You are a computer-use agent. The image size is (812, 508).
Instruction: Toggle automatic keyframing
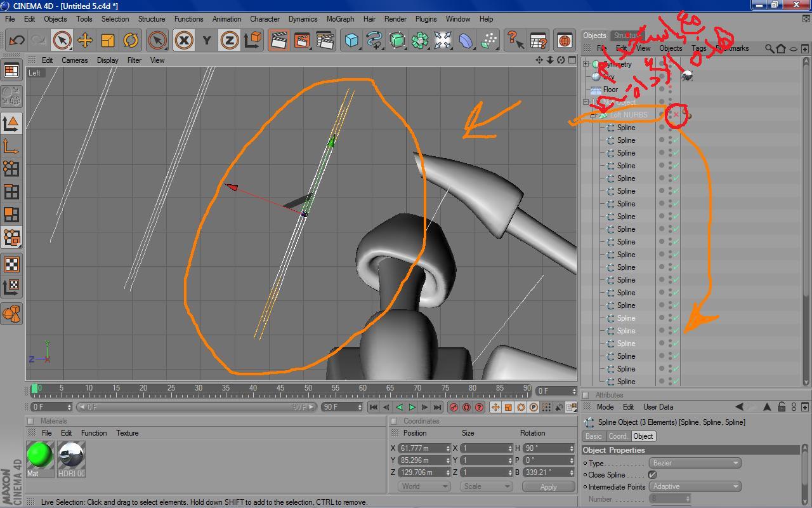[466, 407]
